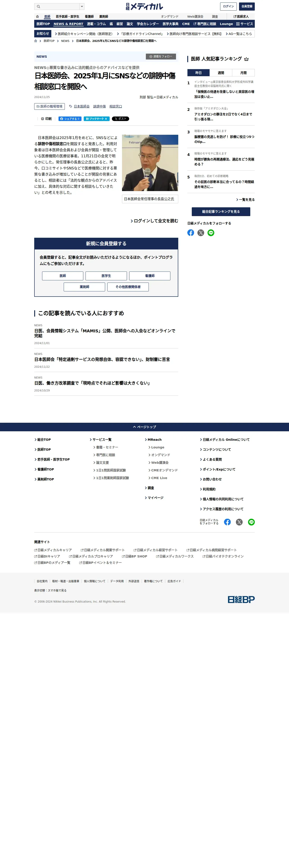Click the footer LINE follow icon

pos(251,522)
